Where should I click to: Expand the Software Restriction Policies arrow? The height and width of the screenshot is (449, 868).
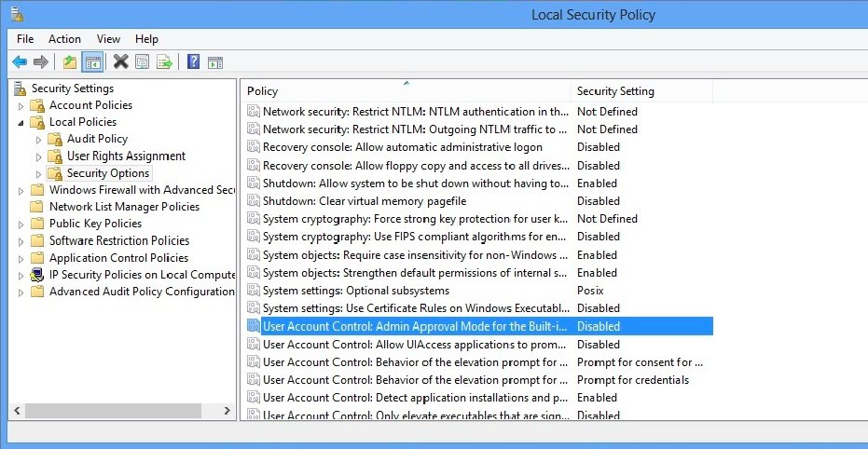point(21,241)
